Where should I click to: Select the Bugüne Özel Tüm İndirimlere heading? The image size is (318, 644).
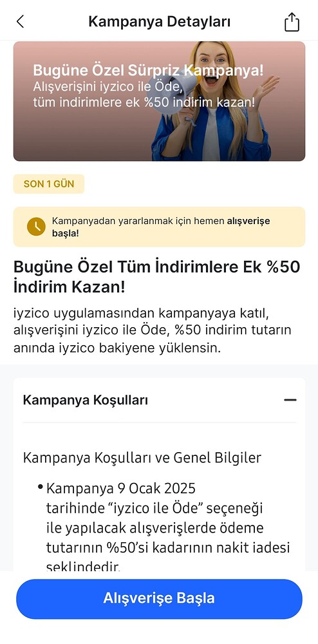point(156,277)
